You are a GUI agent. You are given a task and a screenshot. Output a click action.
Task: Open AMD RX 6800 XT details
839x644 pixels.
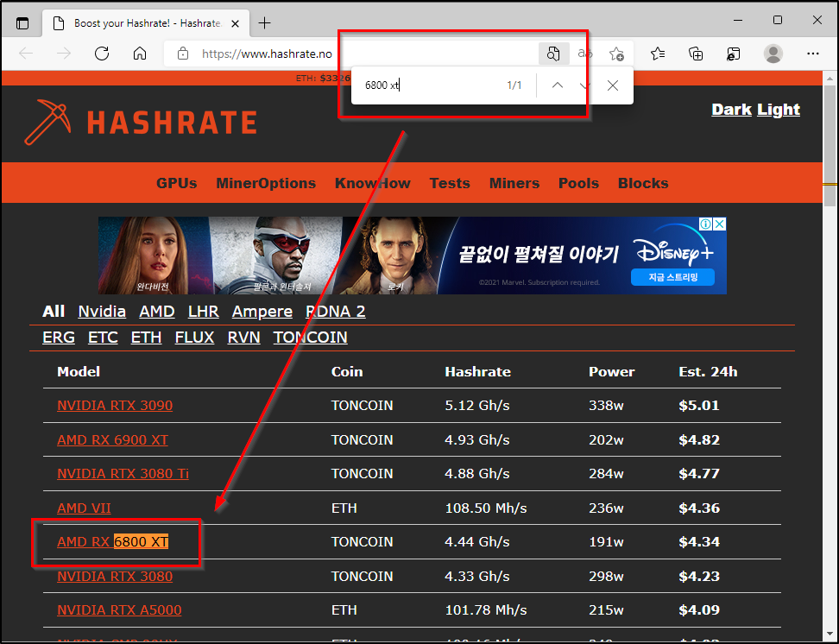pos(112,542)
